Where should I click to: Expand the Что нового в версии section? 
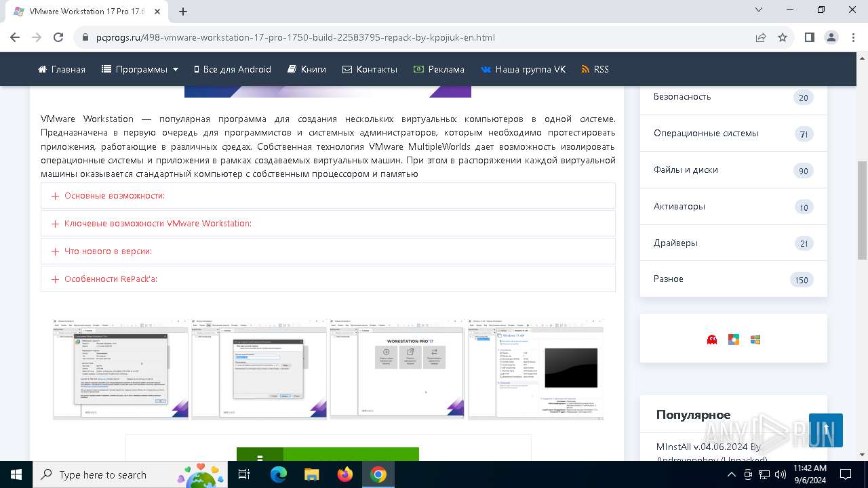pos(328,251)
